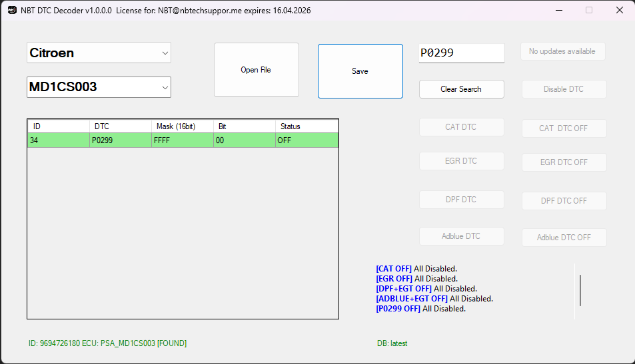Focus the P0299 search field

462,53
